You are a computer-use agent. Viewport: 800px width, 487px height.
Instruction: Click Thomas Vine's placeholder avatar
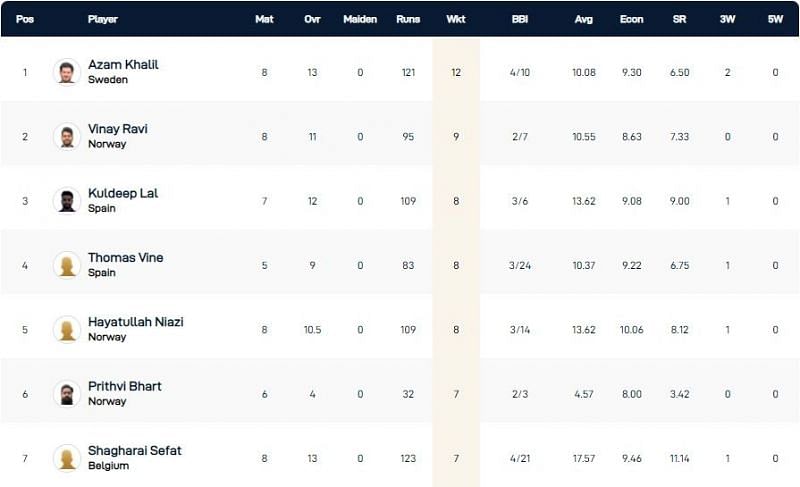pyautogui.click(x=67, y=265)
